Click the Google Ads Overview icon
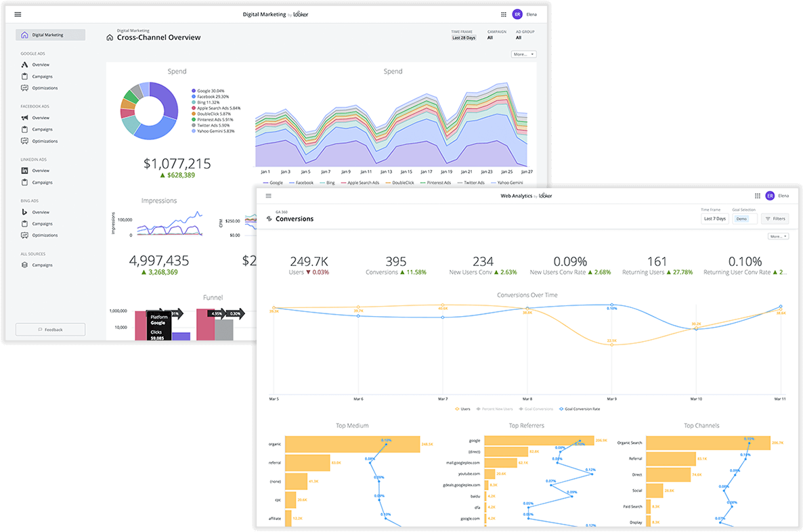This screenshot has height=532, width=803. [x=25, y=64]
